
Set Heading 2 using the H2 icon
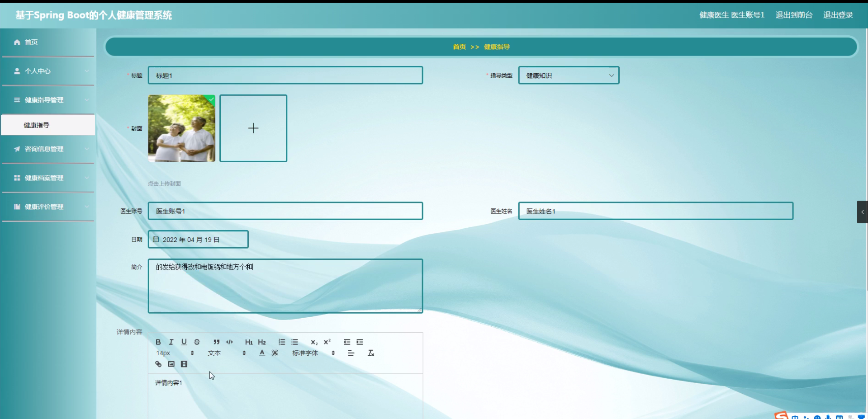pos(262,342)
